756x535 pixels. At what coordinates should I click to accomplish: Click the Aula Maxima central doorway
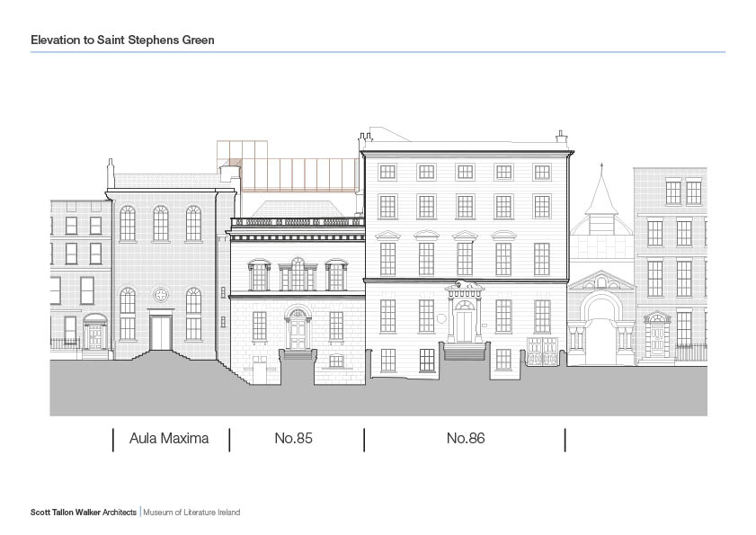(161, 333)
